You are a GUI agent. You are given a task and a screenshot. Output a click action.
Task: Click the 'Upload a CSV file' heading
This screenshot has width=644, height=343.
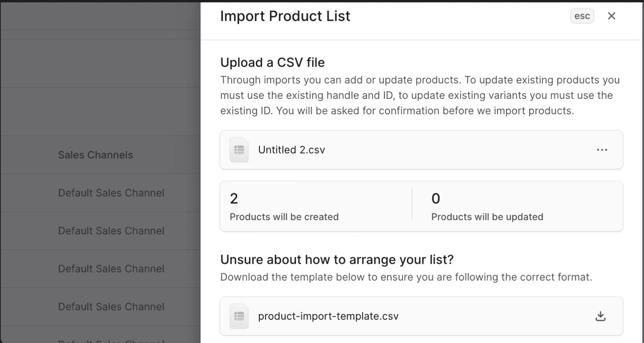coord(273,62)
